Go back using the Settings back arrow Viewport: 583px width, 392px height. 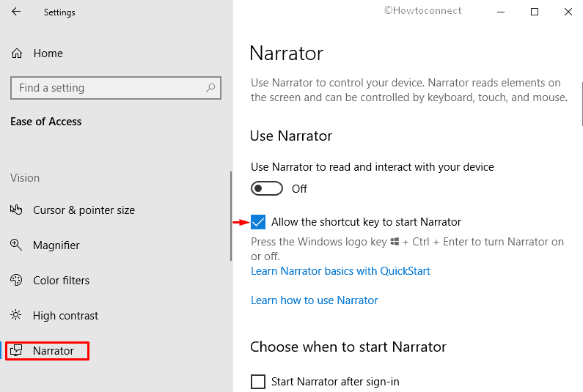click(16, 12)
